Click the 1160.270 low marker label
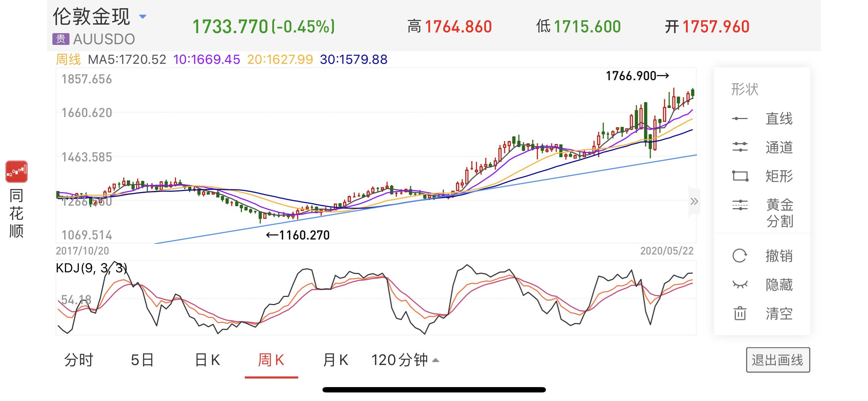Screen dimensions: 868x401 click(298, 235)
